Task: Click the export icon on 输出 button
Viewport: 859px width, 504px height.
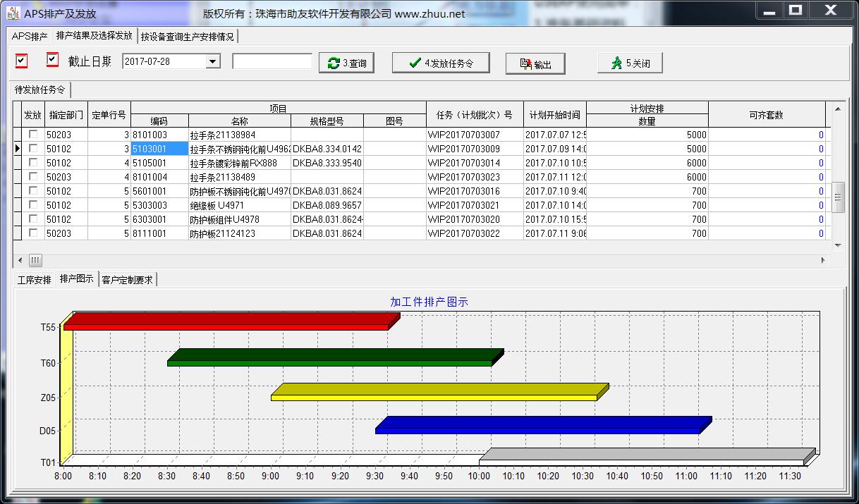Action: click(525, 64)
